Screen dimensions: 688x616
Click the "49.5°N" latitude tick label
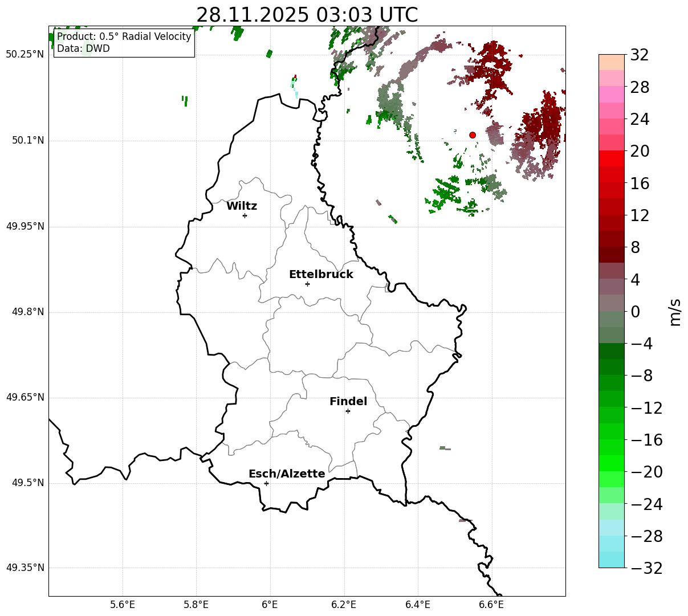27,483
